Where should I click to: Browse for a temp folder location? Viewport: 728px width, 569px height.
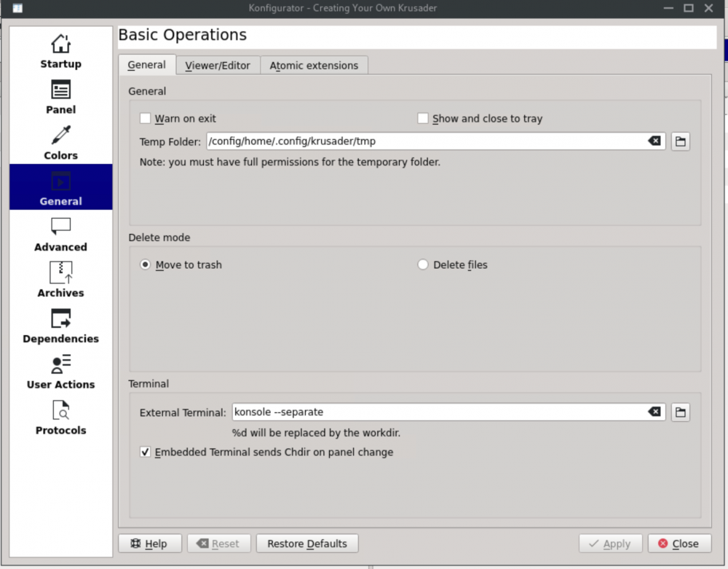680,141
